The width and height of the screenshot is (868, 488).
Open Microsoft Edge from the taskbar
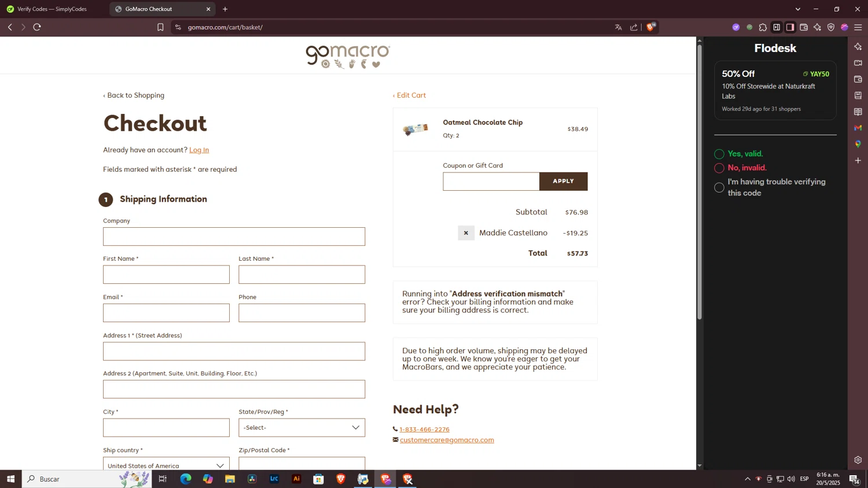click(185, 479)
